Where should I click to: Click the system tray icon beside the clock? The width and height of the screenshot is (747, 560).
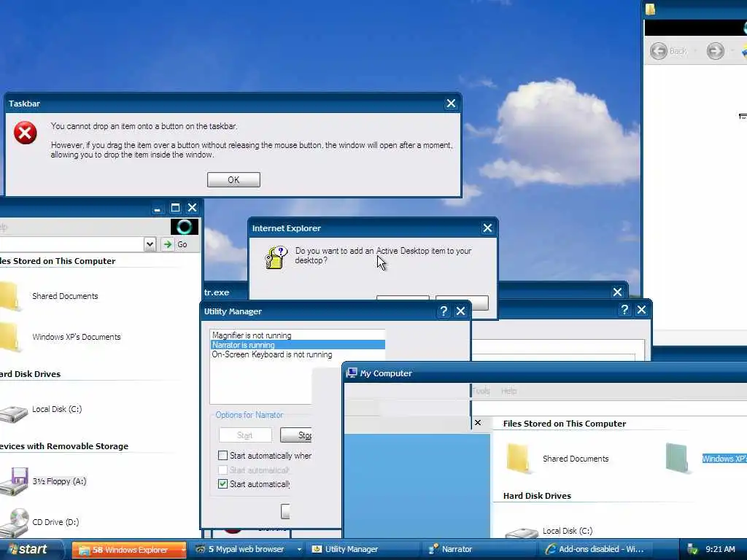(692, 550)
